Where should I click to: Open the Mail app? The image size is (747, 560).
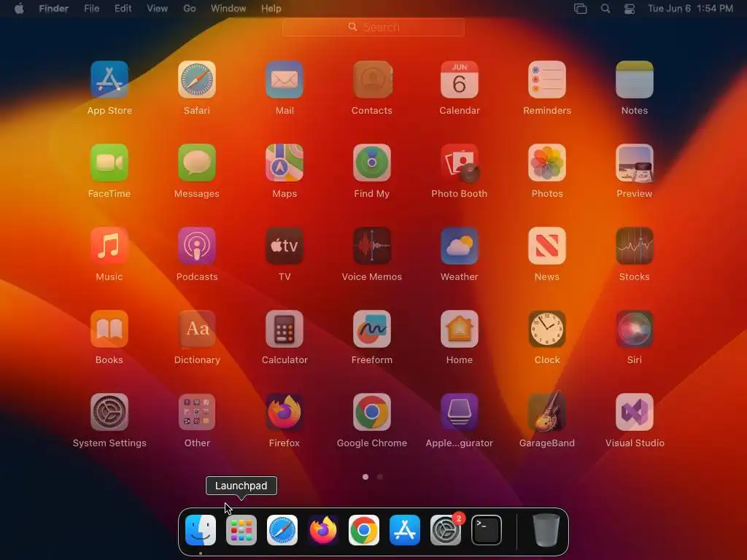pyautogui.click(x=285, y=79)
